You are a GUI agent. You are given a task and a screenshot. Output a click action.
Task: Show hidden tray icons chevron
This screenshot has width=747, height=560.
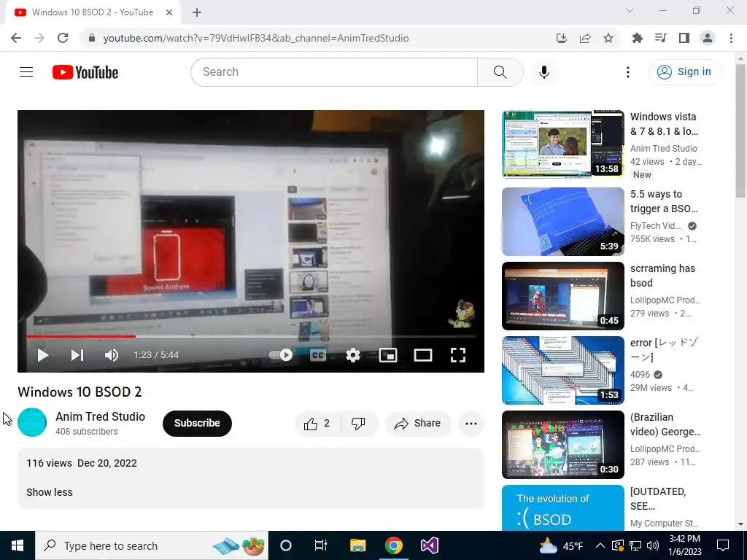click(x=600, y=545)
